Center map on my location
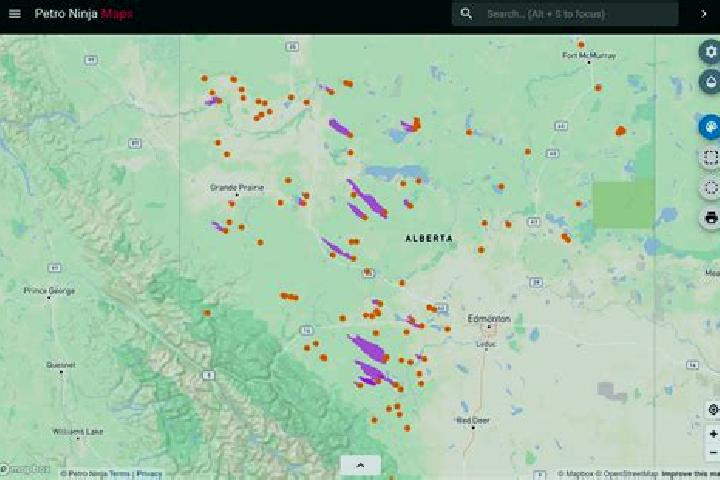 (713, 410)
